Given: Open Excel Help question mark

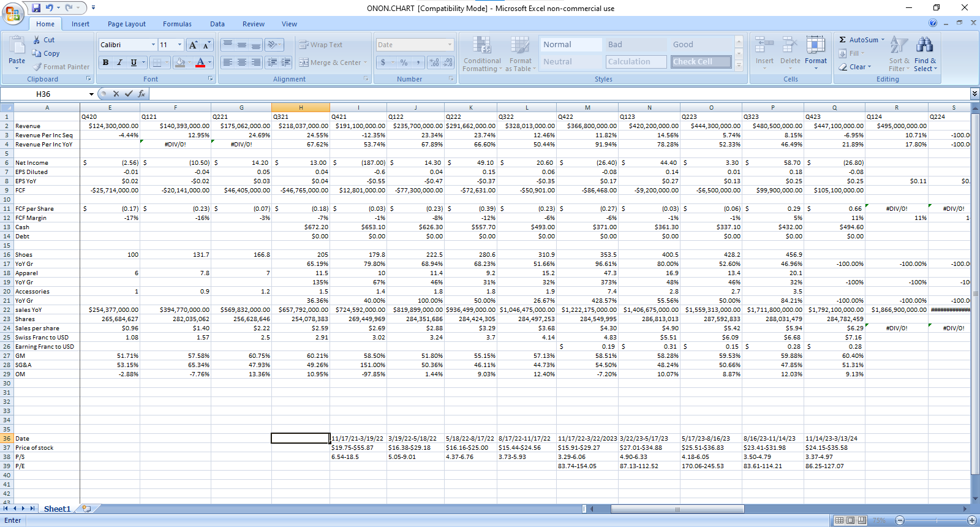Looking at the screenshot, I should pyautogui.click(x=933, y=23).
